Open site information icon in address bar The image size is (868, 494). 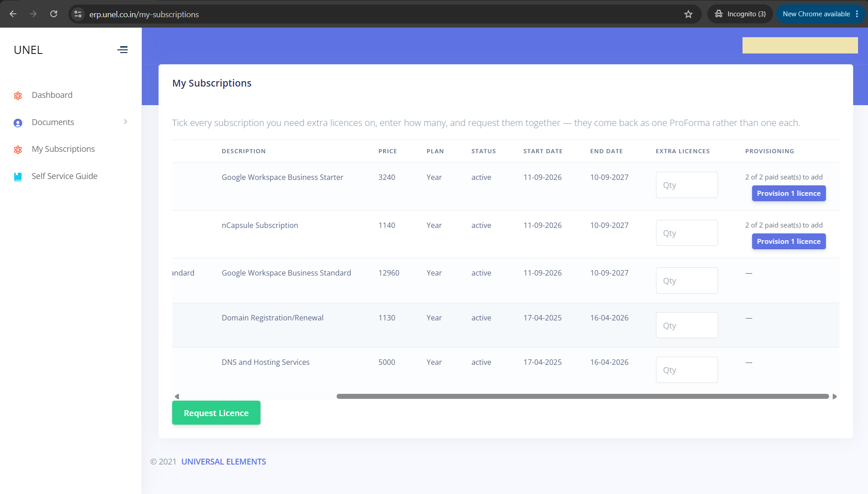click(78, 14)
